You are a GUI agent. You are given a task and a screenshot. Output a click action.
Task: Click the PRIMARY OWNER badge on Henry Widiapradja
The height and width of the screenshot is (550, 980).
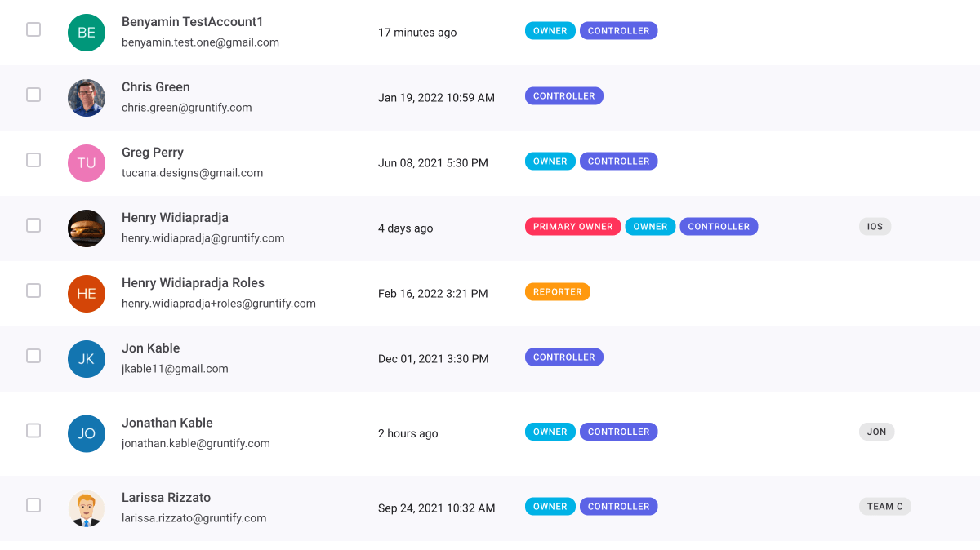click(x=572, y=226)
